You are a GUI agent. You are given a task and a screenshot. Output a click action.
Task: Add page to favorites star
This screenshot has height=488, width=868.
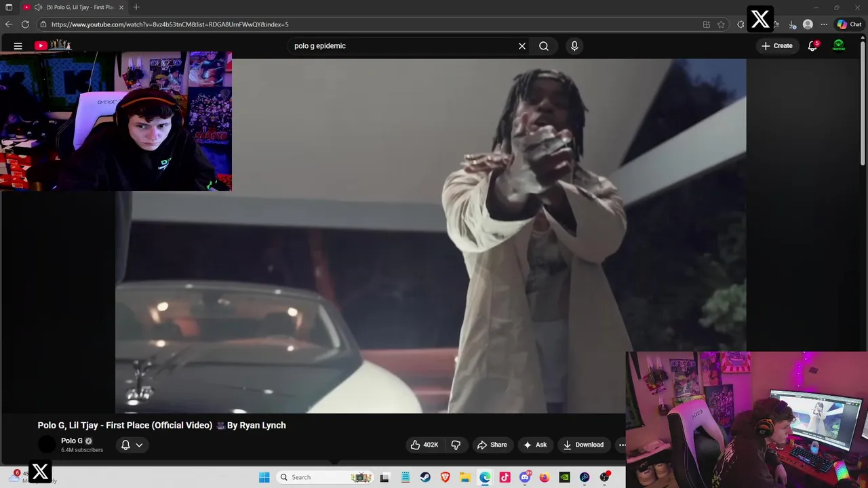click(721, 24)
